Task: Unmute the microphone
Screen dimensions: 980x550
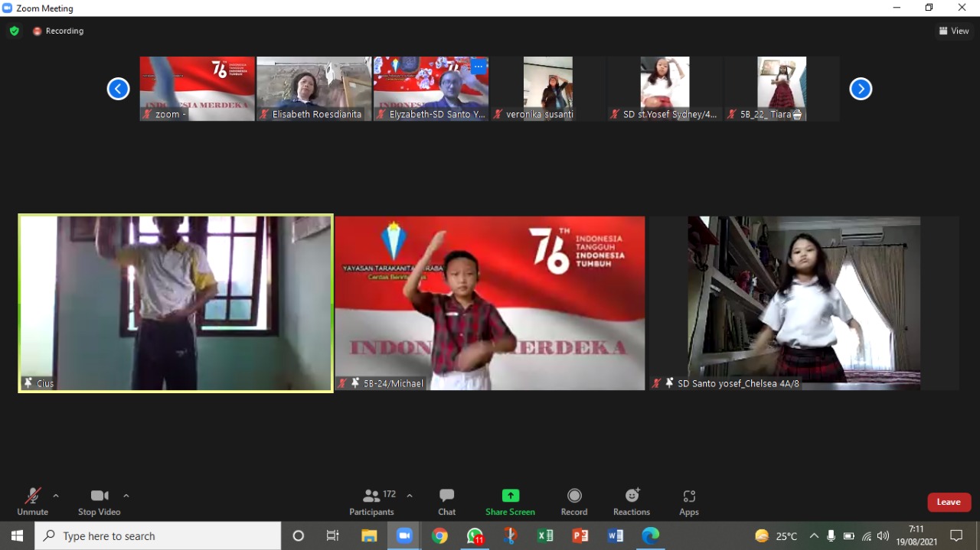Action: click(32, 501)
